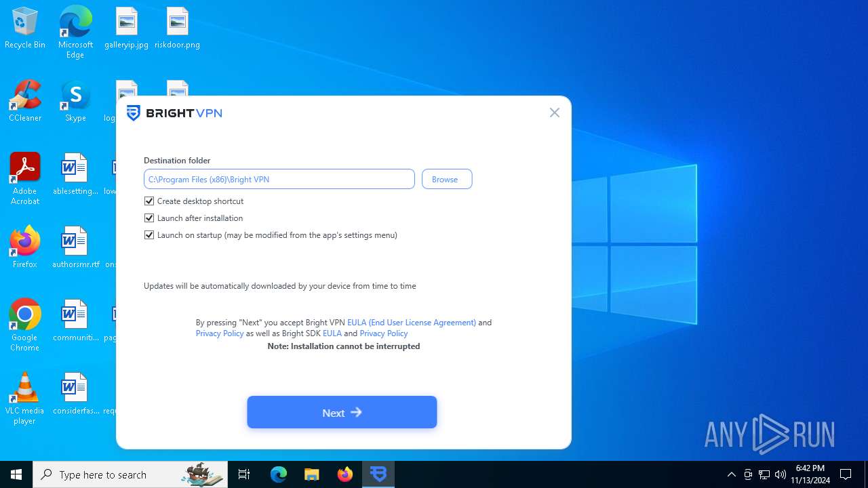Viewport: 868px width, 488px height.
Task: Open network settings tray icon
Action: pyautogui.click(x=764, y=474)
